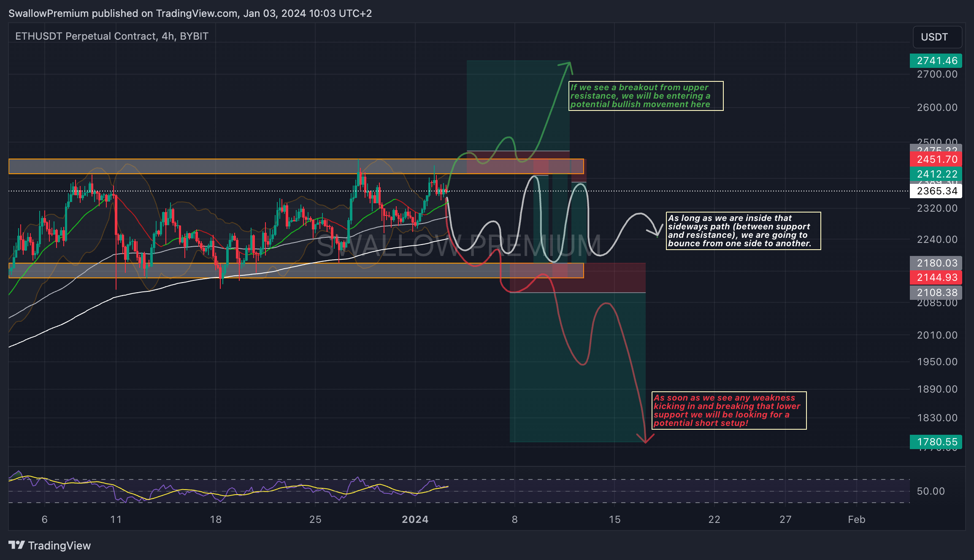
Task: Click the 2600.00 price axis value
Action: (x=937, y=108)
